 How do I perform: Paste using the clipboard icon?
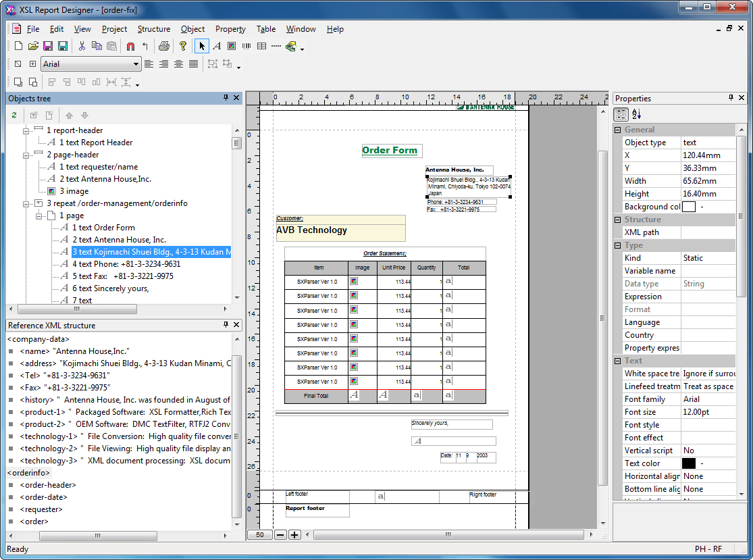click(111, 46)
